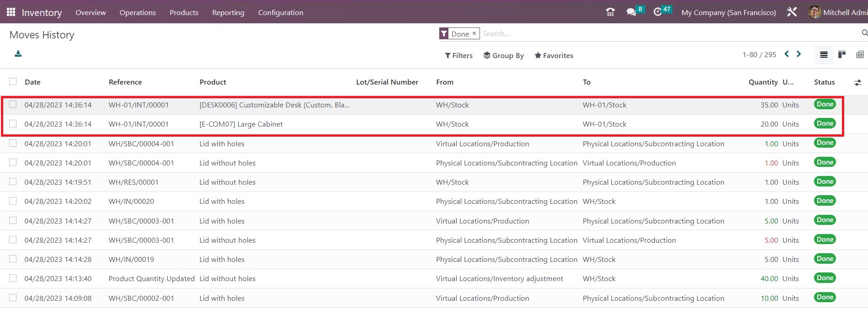Image resolution: width=868 pixels, height=309 pixels.
Task: Click the 20.00 quantity value
Action: tap(769, 124)
